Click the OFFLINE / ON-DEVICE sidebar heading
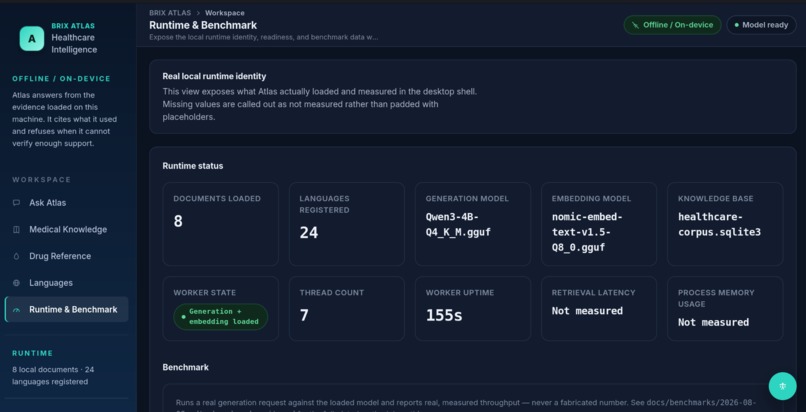806x412 pixels. coord(61,79)
